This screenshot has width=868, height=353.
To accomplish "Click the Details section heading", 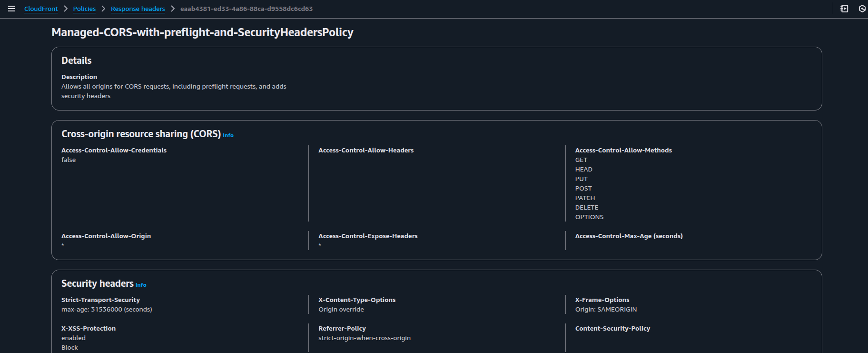I will coord(77,61).
